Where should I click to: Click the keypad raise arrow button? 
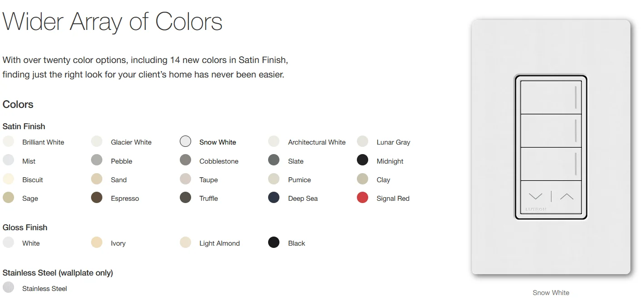pyautogui.click(x=567, y=197)
